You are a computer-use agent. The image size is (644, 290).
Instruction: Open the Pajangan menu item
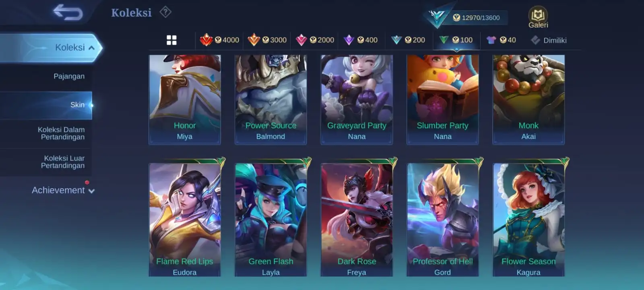coord(69,76)
